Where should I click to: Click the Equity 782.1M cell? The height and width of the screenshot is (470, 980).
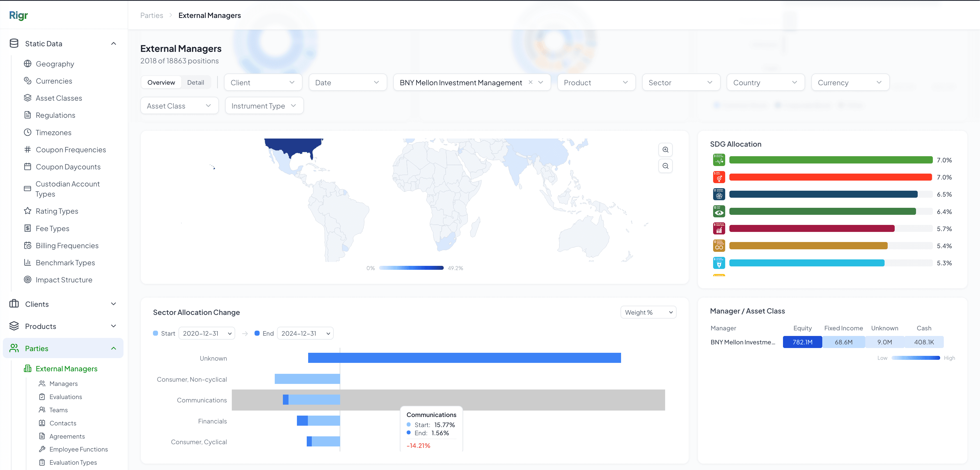coord(802,342)
